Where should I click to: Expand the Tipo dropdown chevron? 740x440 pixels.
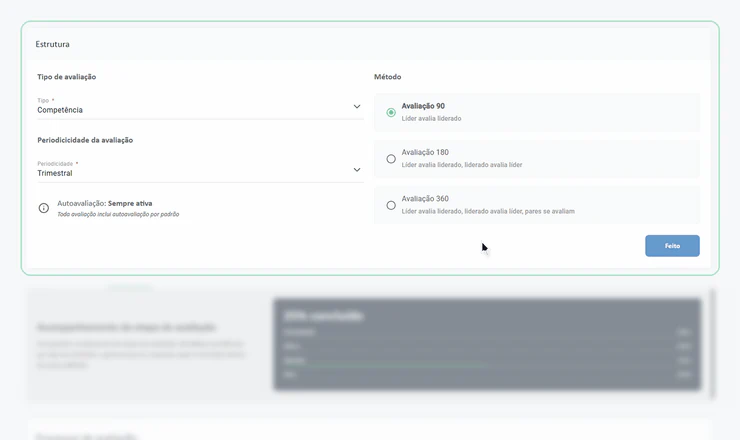point(357,107)
